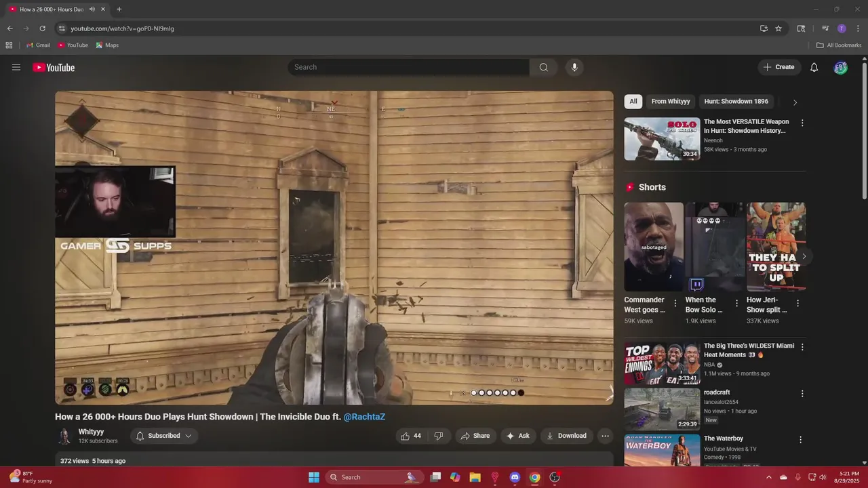Toggle Subscribed notification dropdown
This screenshot has height=488, width=868.
coord(163,436)
